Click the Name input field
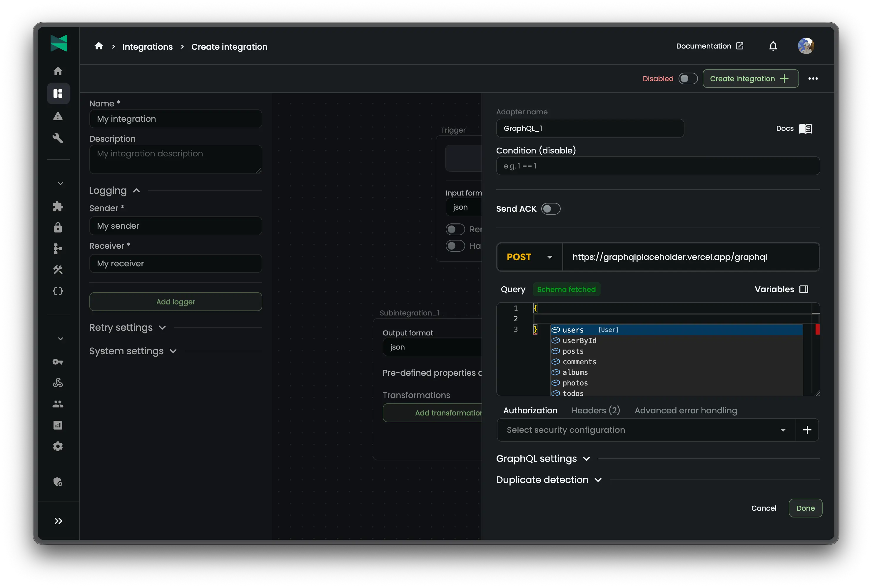This screenshot has width=872, height=588. coord(176,119)
